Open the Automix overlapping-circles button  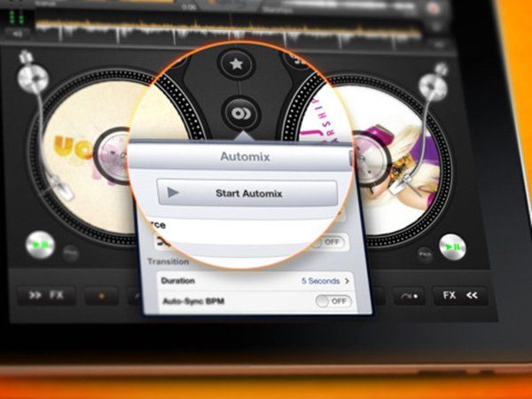click(241, 113)
